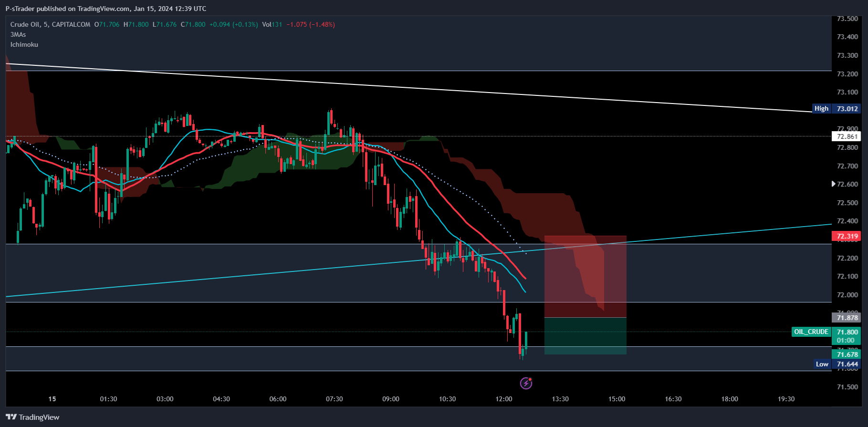The height and width of the screenshot is (427, 868).
Task: Click the red stop-loss zone of short position
Action: 585,276
